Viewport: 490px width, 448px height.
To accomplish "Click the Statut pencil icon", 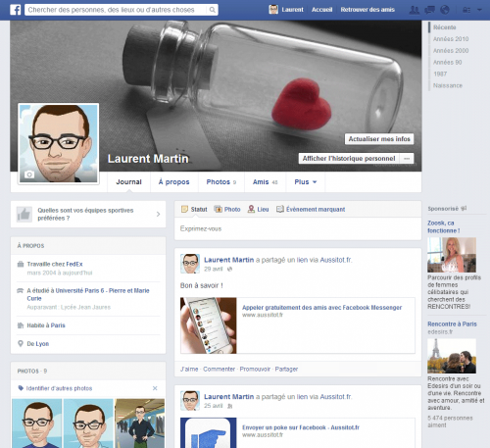I will coord(184,209).
